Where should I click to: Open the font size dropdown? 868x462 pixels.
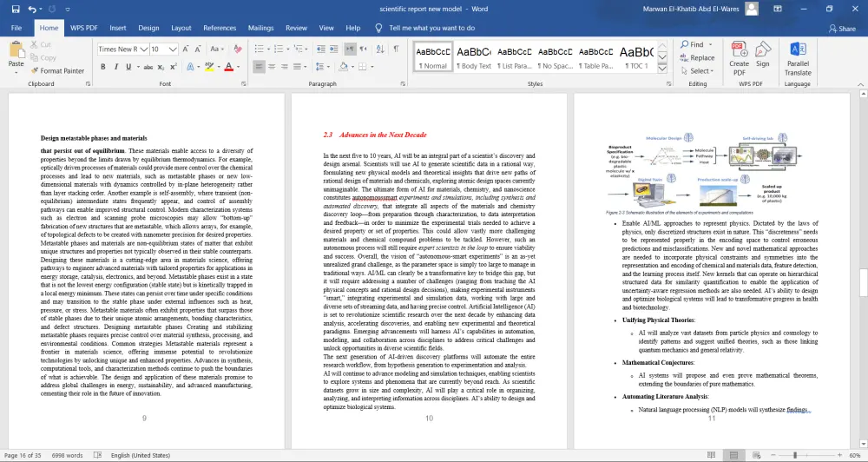(173, 49)
